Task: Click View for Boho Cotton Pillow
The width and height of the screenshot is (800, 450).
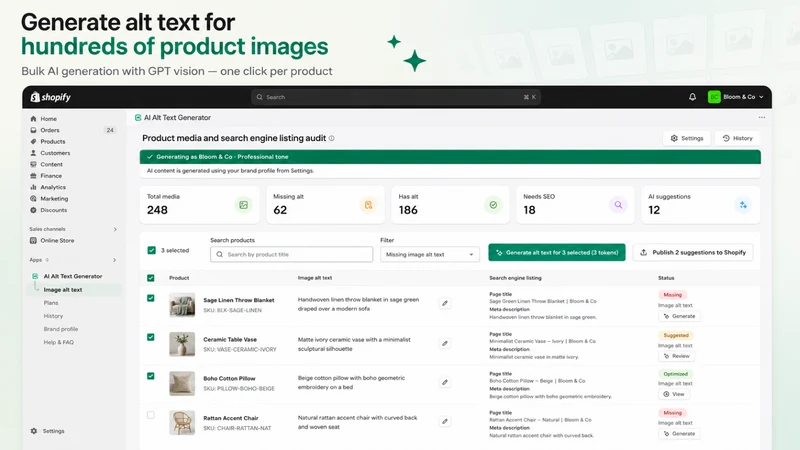Action: pyautogui.click(x=673, y=394)
